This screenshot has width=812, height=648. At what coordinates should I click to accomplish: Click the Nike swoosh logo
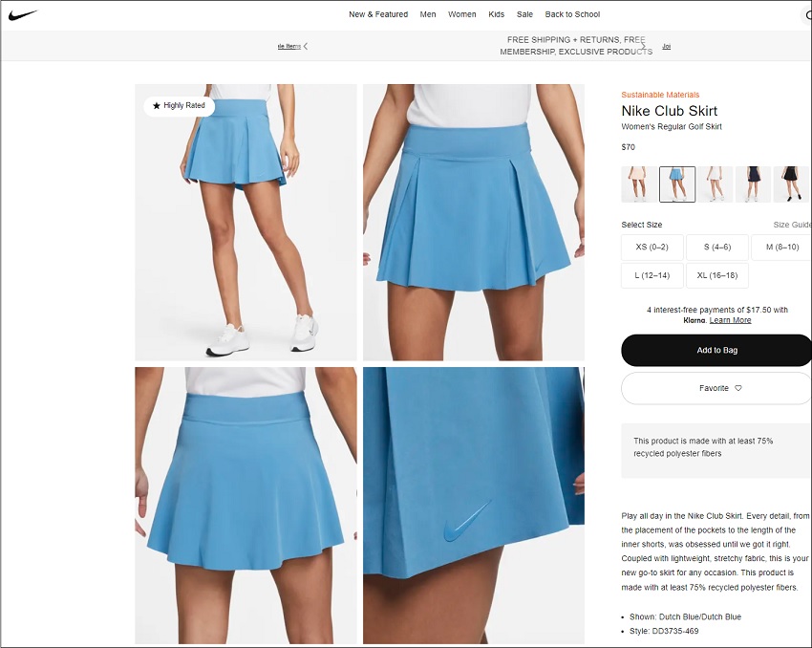pyautogui.click(x=23, y=14)
